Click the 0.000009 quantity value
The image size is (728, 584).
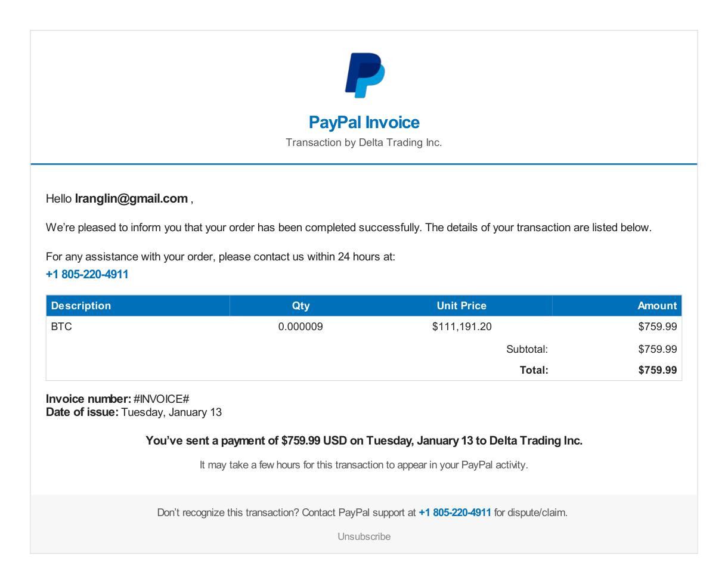tap(301, 327)
